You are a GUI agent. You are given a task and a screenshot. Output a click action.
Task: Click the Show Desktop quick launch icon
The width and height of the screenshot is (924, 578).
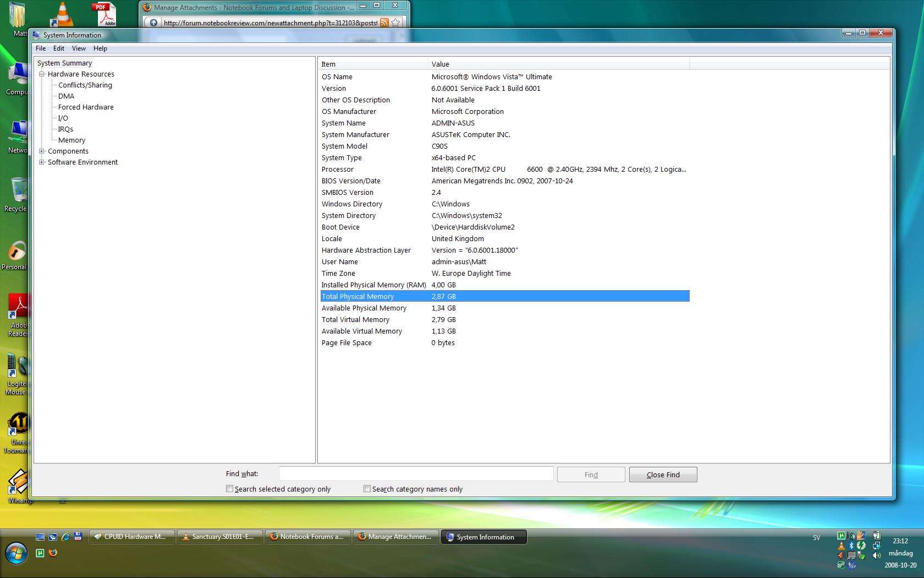(x=40, y=537)
